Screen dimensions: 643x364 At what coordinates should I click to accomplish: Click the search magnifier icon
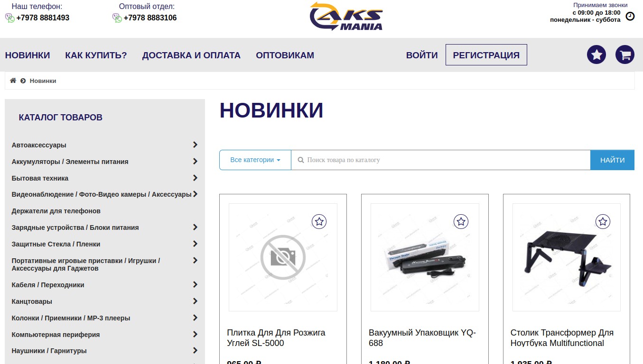[x=300, y=160]
